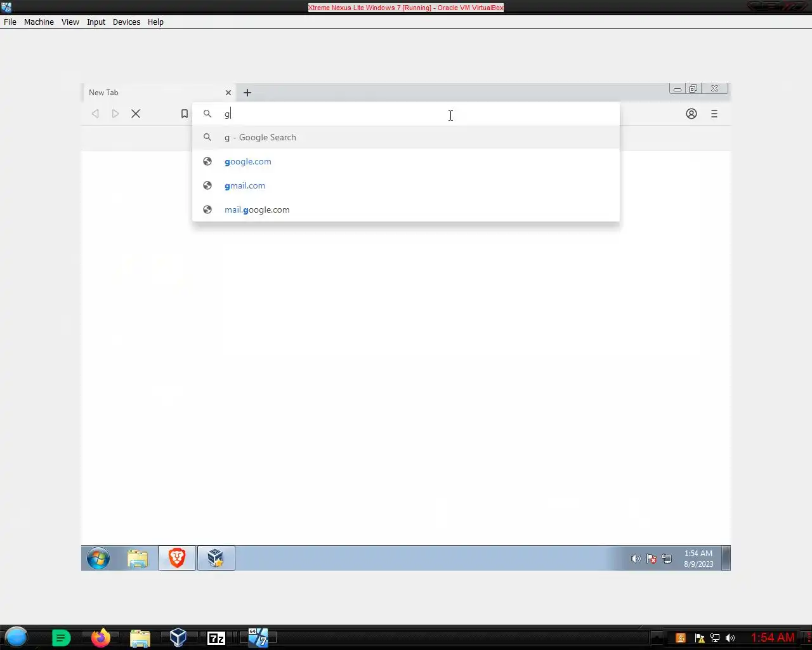This screenshot has width=812, height=650.
Task: Click the guest volume speaker icon
Action: coord(636,559)
